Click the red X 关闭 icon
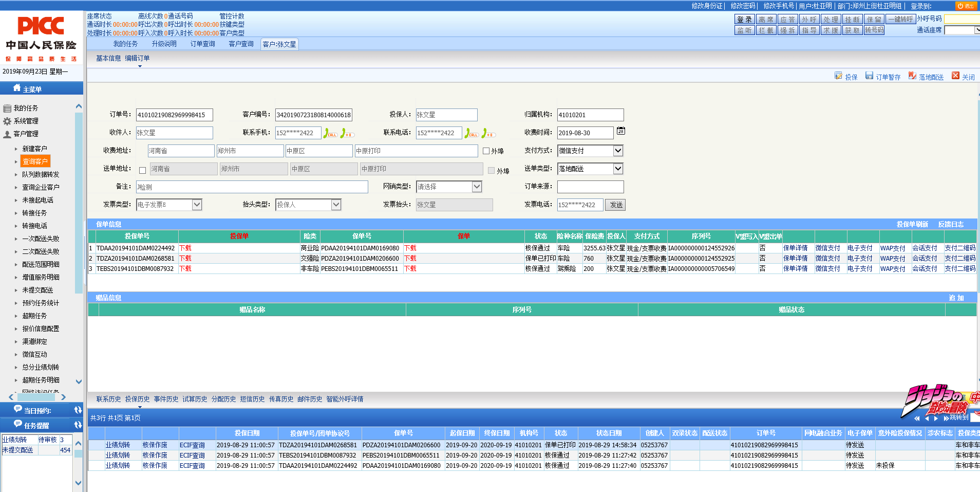 tap(955, 76)
